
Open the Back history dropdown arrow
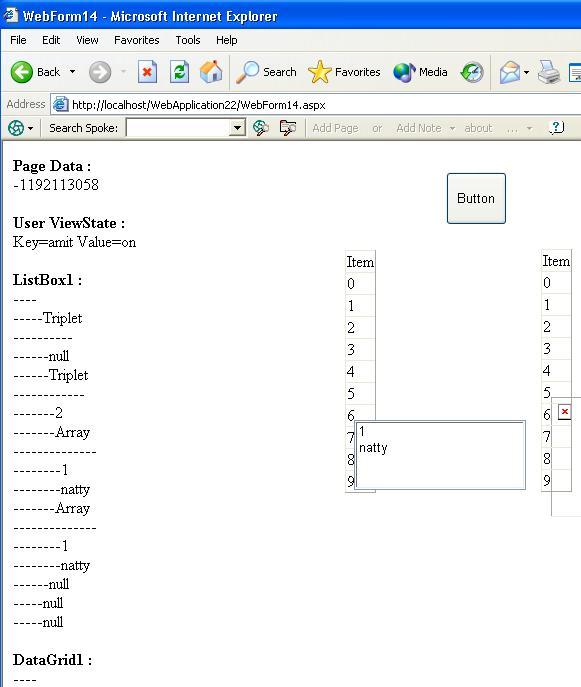tap(72, 72)
